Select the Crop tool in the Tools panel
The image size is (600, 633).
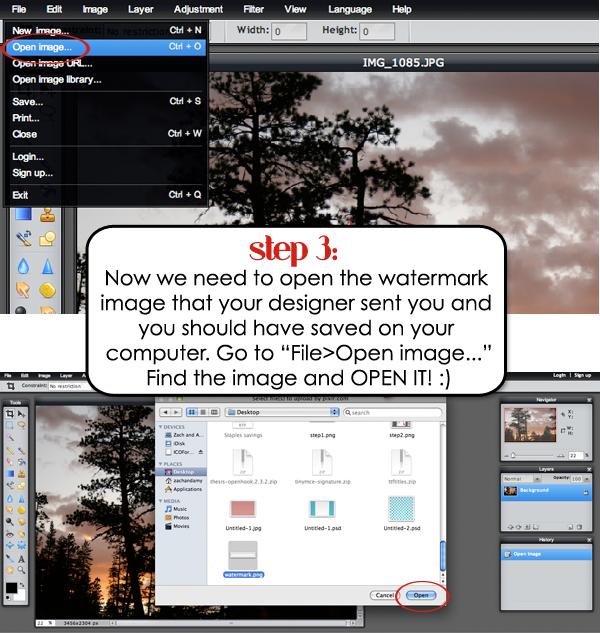10,413
